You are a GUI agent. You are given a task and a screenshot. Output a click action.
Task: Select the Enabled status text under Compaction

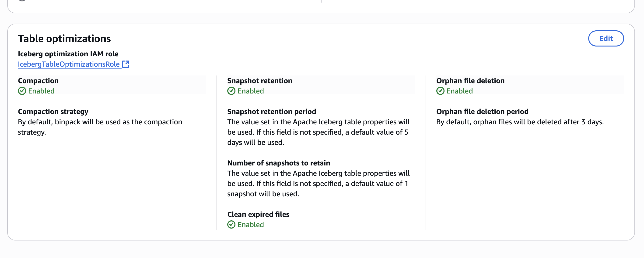pos(41,91)
